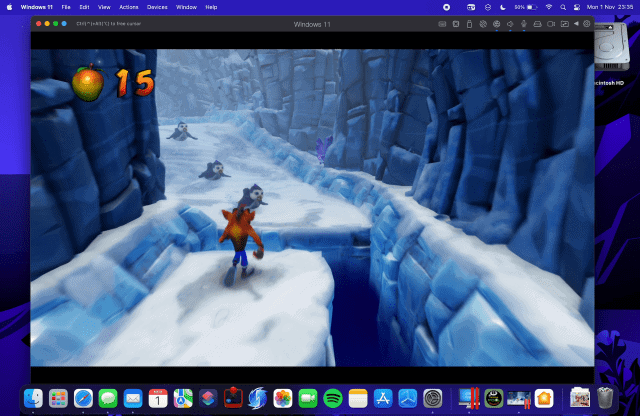Open the Apple menu

(9, 7)
